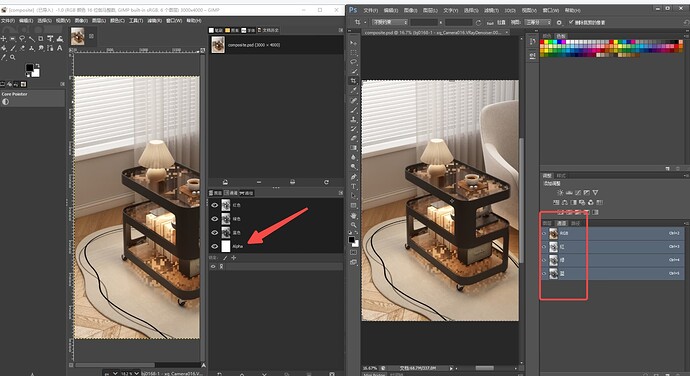The image size is (690, 376).
Task: Toggle eye icon for Photoshop RGB channel
Action: coord(544,233)
